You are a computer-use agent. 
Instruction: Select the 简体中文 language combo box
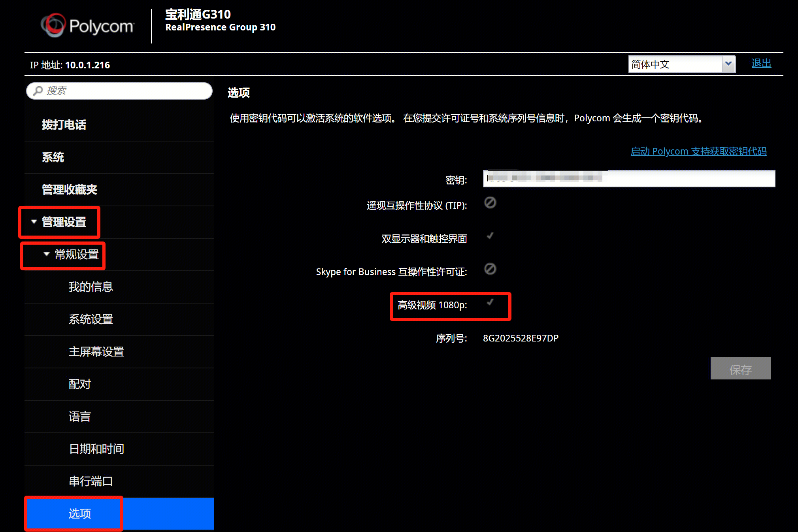click(x=682, y=64)
